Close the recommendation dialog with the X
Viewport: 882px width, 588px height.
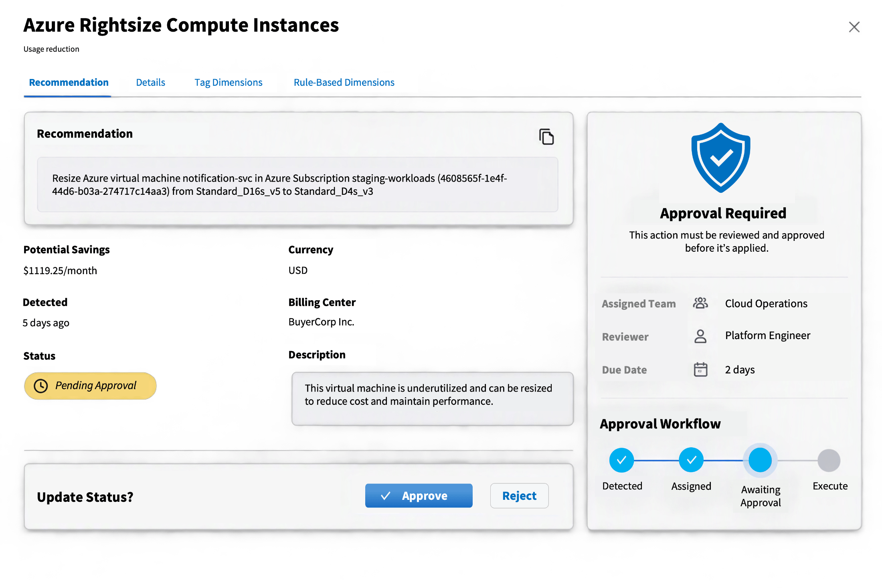[854, 27]
